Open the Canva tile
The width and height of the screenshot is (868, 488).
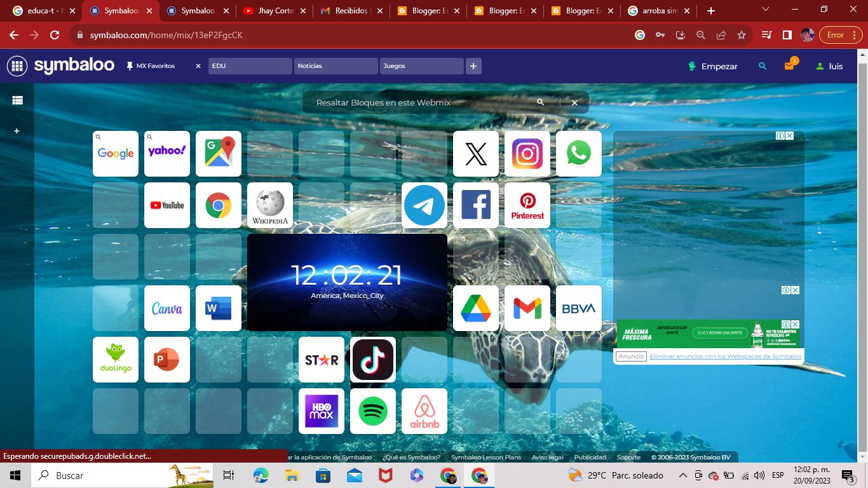click(x=167, y=308)
